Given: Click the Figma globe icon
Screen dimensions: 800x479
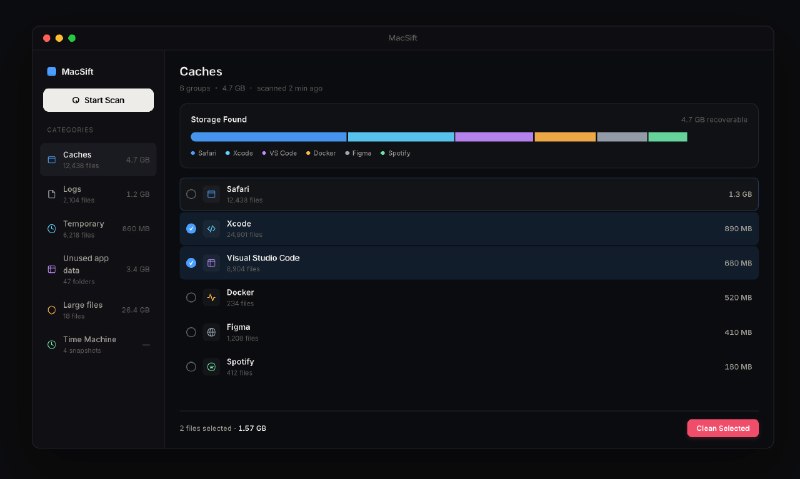Looking at the screenshot, I should [211, 332].
